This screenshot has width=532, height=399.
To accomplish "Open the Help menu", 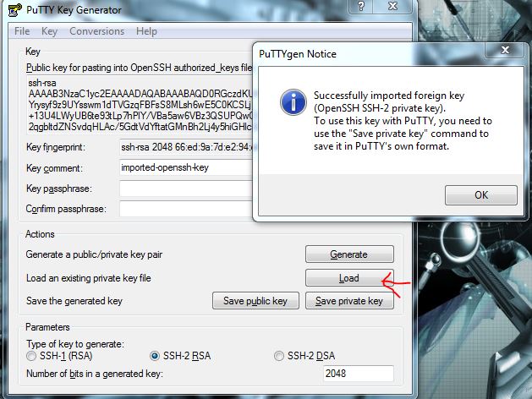I will click(146, 31).
